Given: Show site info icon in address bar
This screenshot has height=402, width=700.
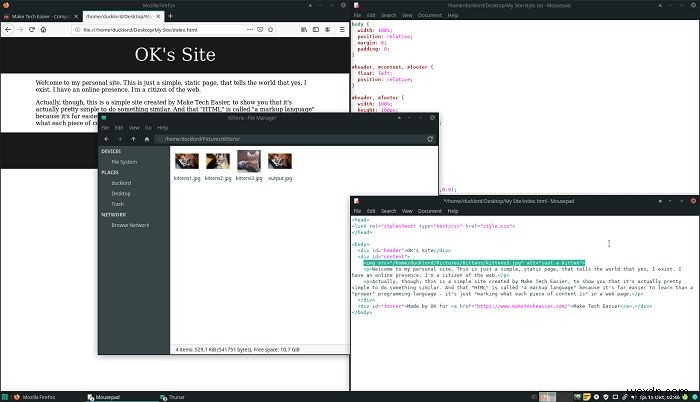Looking at the screenshot, I should click(77, 29).
